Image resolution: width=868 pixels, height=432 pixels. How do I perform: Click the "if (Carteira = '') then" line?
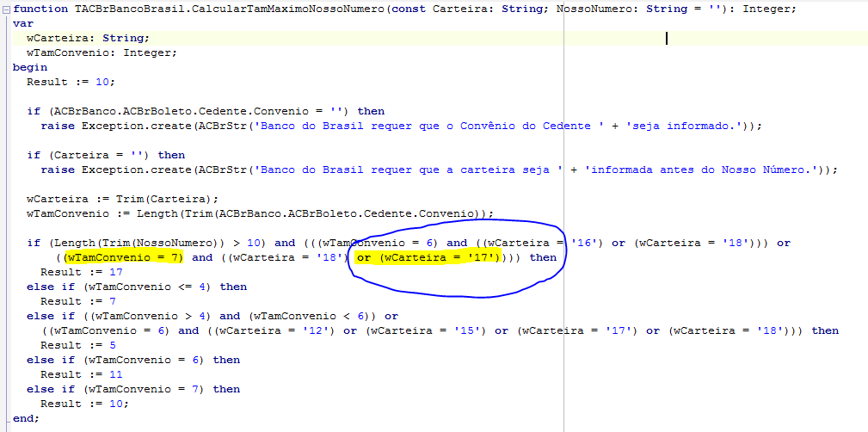coord(106,155)
